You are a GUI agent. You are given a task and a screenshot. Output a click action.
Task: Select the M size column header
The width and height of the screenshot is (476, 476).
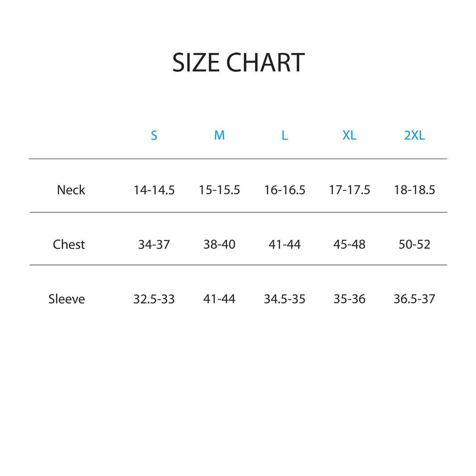coord(219,136)
